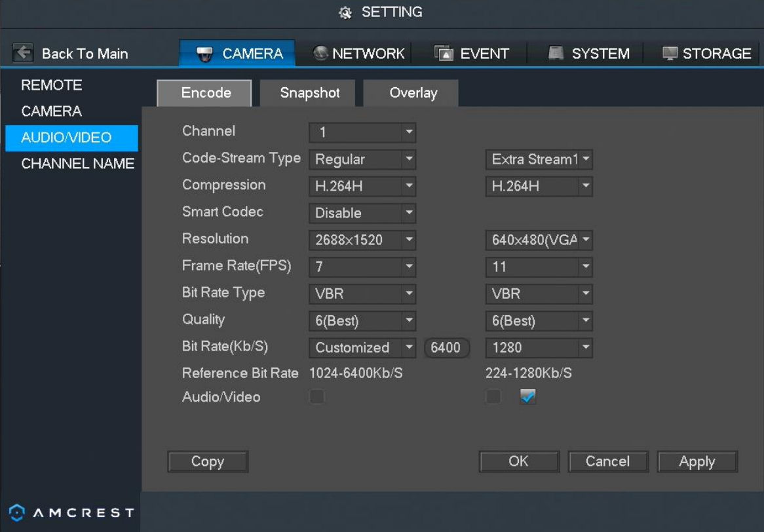Click the Copy button
Image resolution: width=764 pixels, height=532 pixels.
(x=208, y=461)
